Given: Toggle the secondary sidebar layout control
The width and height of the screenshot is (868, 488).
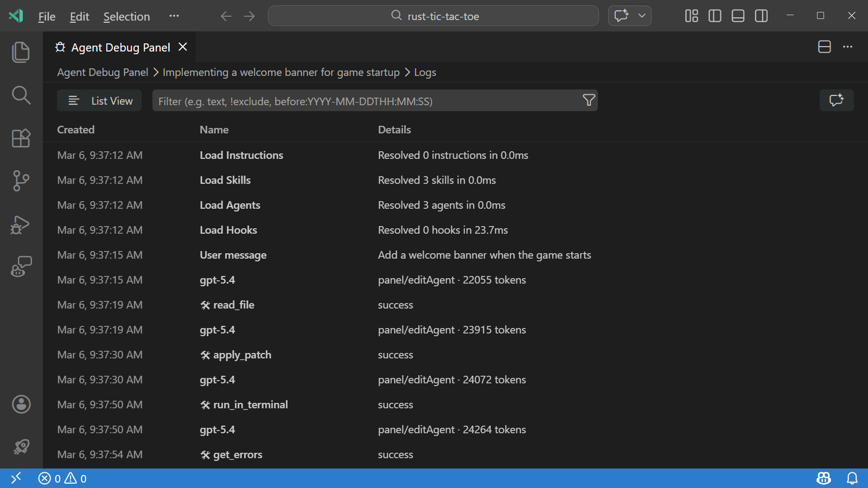Looking at the screenshot, I should (x=761, y=16).
